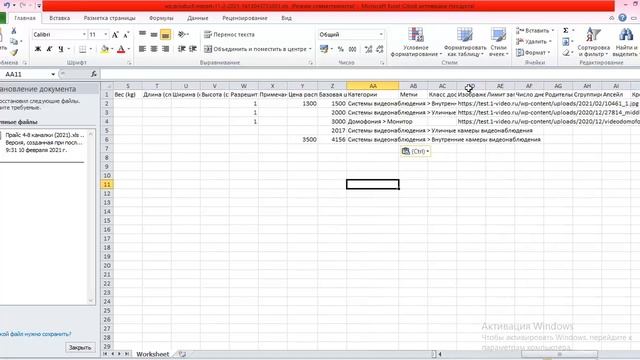Screen dimensions: 640x360
Task: Open which file to save link
Action: (36, 334)
